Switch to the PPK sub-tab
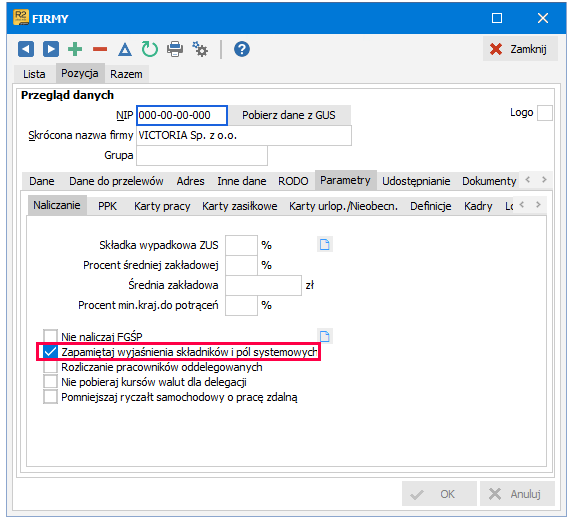This screenshot has width=575, height=521. (x=107, y=206)
